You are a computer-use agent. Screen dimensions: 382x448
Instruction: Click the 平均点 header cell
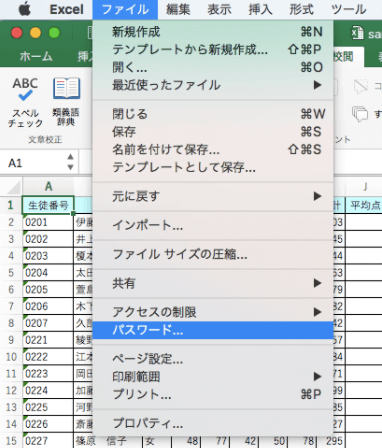[365, 205]
